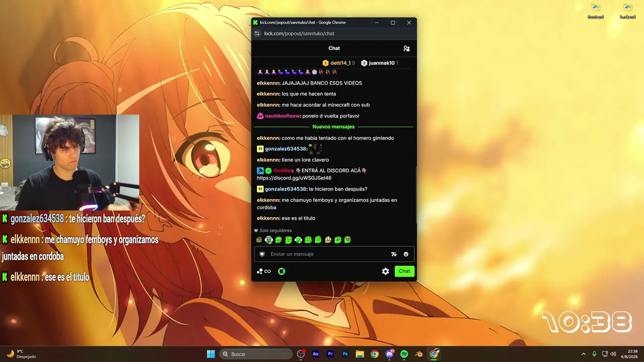The width and height of the screenshot is (644, 362).
Task: Click the 7tv emote icon in message box
Action: point(394,254)
